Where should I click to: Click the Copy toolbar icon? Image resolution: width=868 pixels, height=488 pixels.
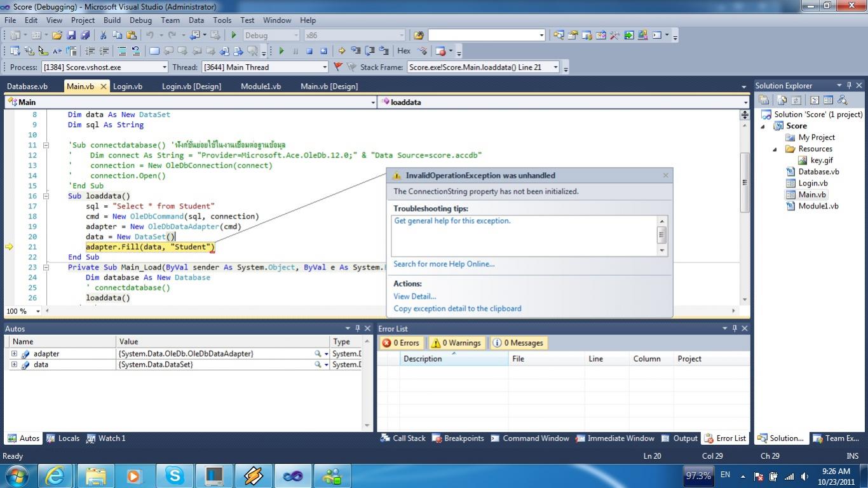[118, 36]
